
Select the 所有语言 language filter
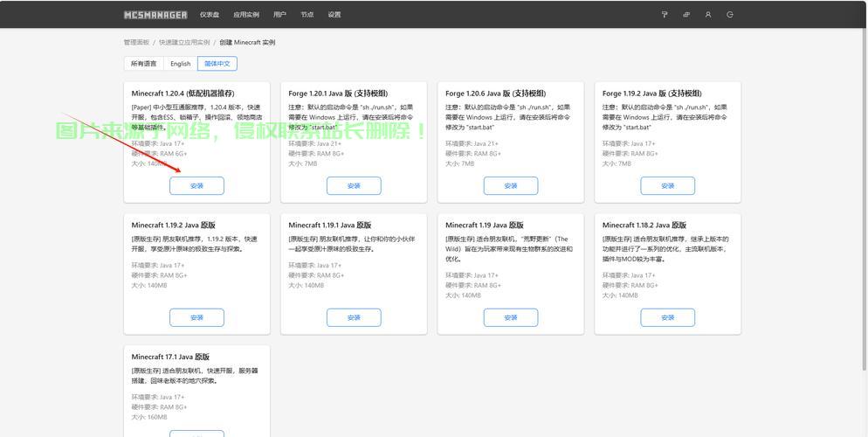(143, 64)
